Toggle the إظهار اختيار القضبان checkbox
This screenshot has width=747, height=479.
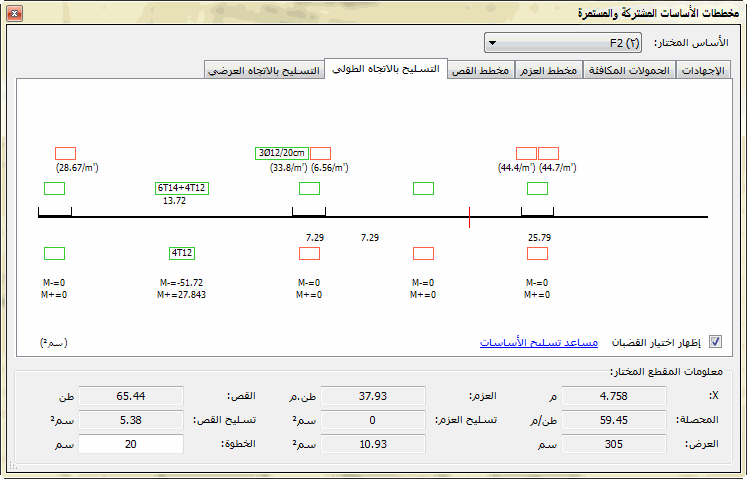tap(714, 342)
